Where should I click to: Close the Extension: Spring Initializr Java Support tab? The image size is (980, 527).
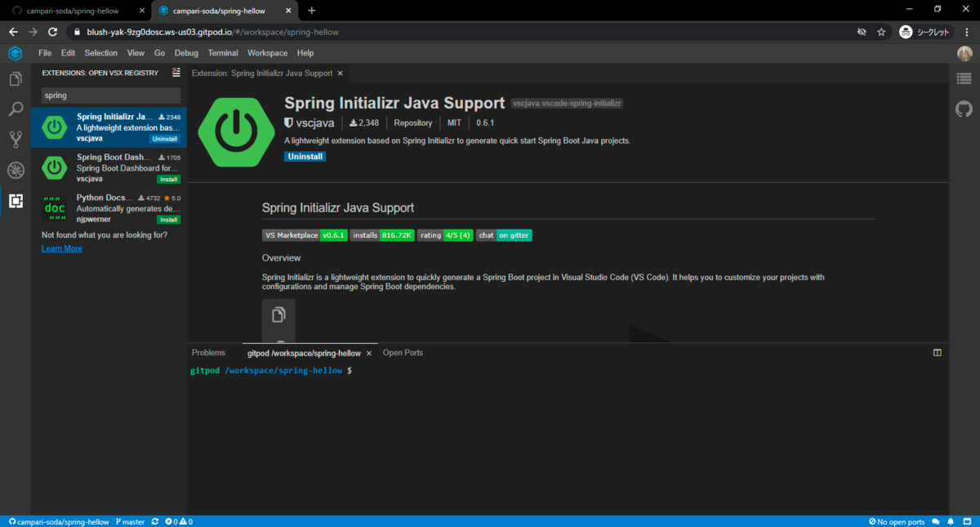[341, 74]
